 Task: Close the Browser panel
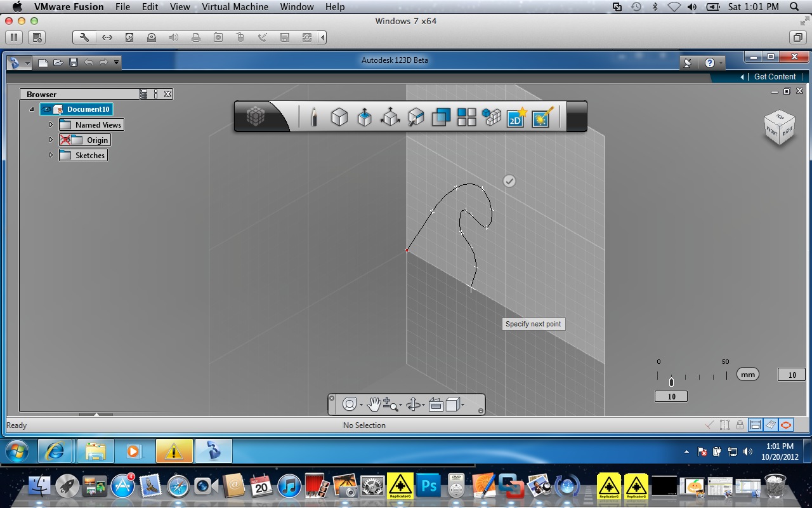tap(167, 94)
